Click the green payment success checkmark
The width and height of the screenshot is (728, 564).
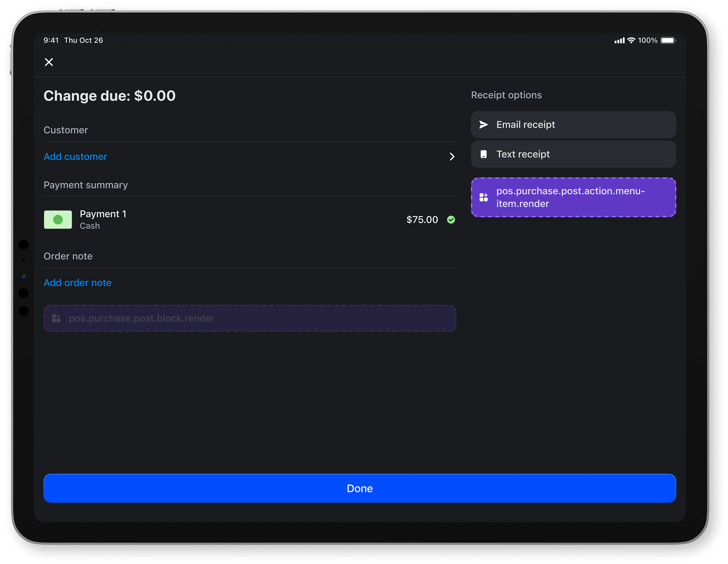coord(451,219)
